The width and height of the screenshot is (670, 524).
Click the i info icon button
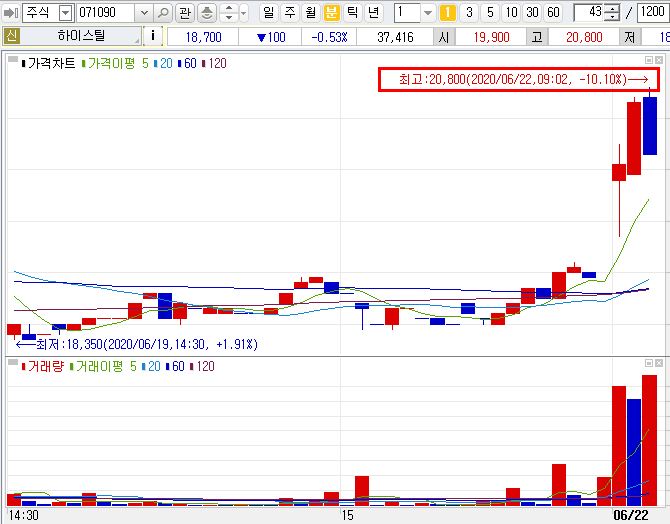(153, 36)
